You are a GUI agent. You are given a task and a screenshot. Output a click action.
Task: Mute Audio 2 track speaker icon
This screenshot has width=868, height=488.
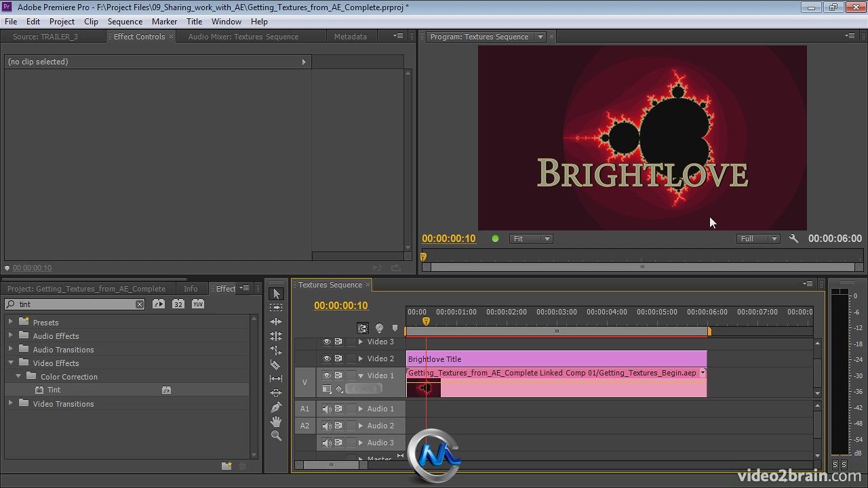[x=327, y=426]
